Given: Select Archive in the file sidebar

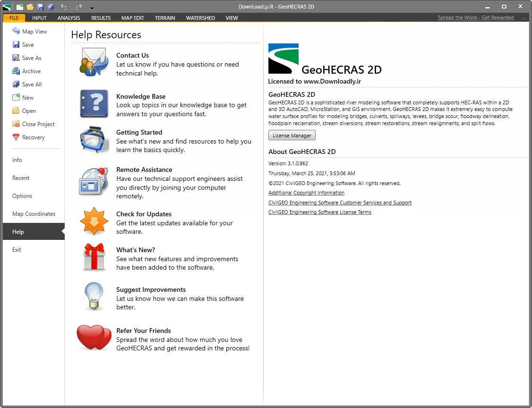Looking at the screenshot, I should click(x=26, y=71).
